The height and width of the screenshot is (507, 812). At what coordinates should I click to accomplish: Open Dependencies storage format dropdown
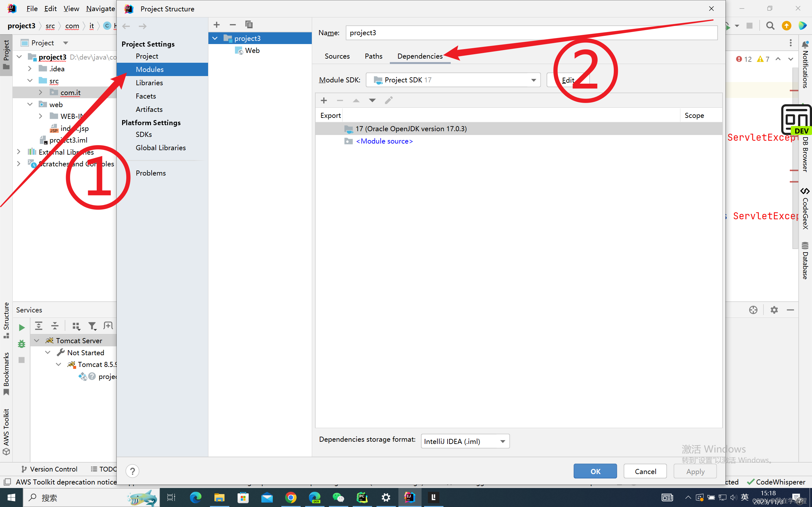(x=502, y=441)
